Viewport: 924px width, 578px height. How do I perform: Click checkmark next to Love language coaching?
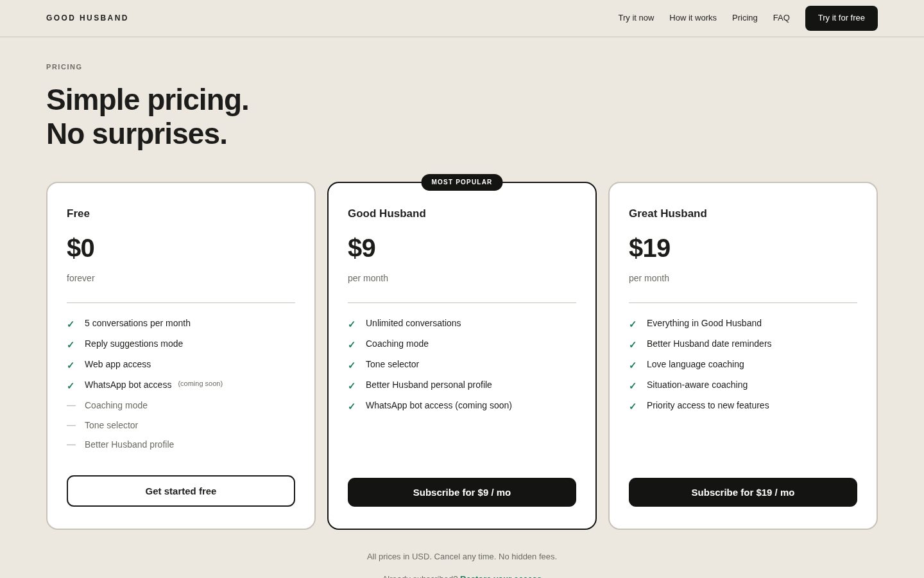[x=633, y=365]
